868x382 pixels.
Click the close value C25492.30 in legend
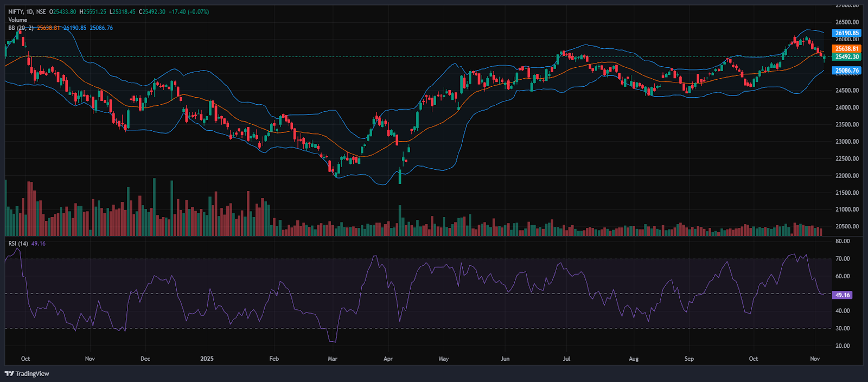pos(152,11)
